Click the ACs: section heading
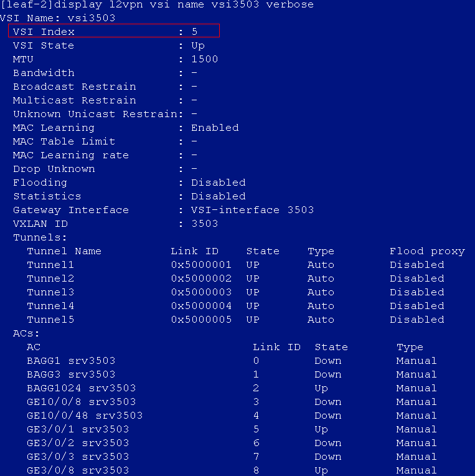The image size is (475, 476). (x=26, y=333)
